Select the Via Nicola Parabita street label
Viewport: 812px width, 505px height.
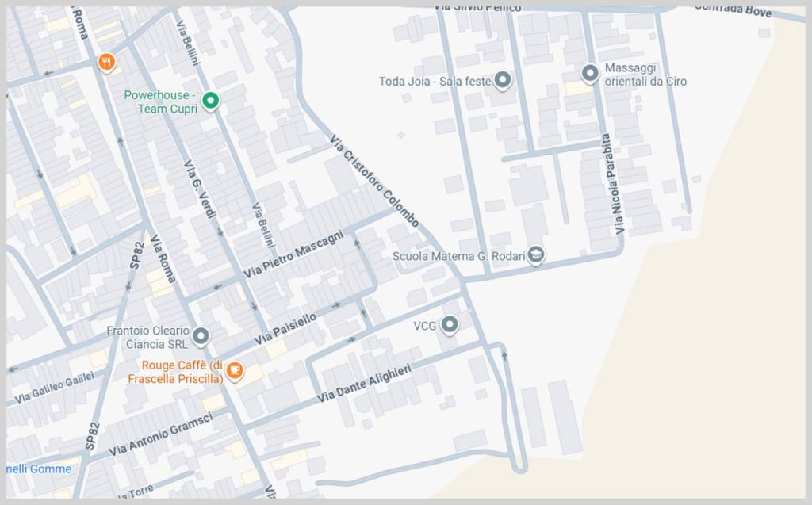pyautogui.click(x=615, y=183)
